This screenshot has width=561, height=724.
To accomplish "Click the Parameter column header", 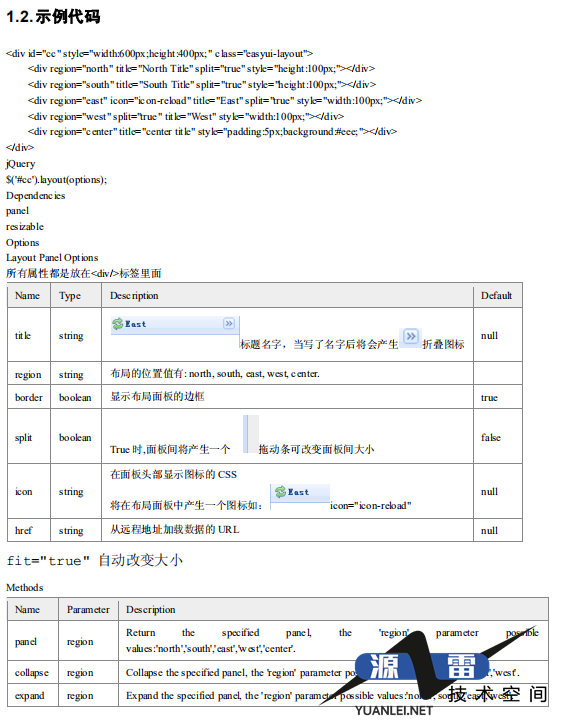I will [88, 609].
